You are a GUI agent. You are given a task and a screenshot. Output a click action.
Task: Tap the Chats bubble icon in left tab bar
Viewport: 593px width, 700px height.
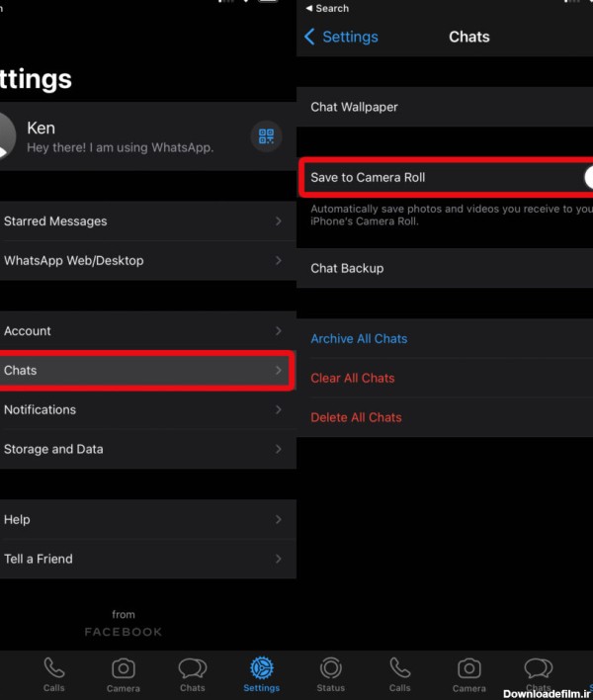coord(193,669)
